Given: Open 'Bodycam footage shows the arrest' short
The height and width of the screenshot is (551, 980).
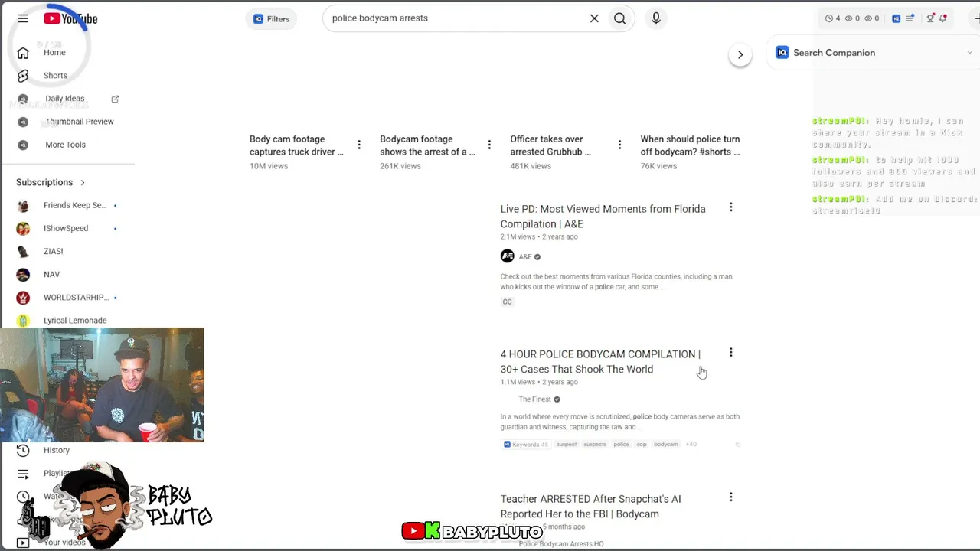Looking at the screenshot, I should [x=427, y=145].
